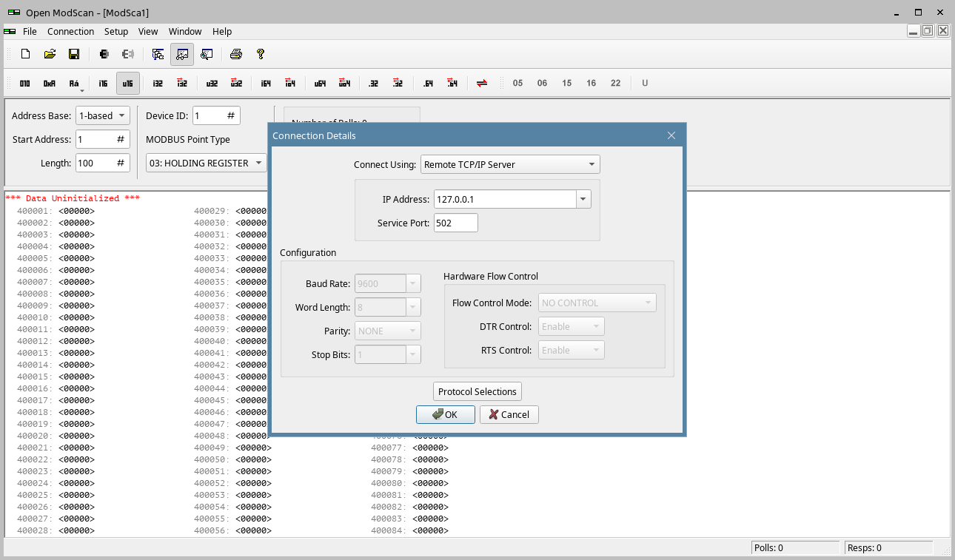955x560 pixels.
Task: Toggle the u16 unsigned integer format
Action: pyautogui.click(x=128, y=84)
